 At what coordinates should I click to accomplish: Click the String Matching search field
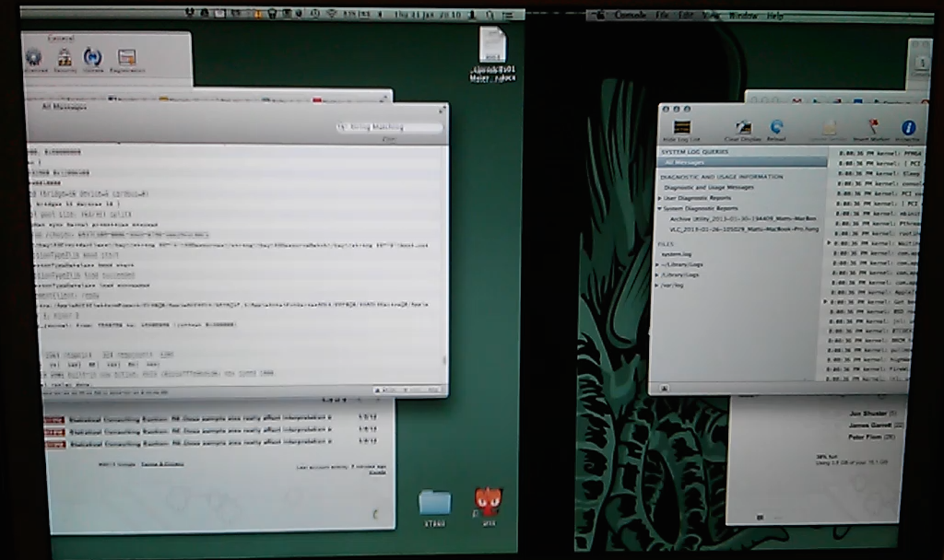pos(390,127)
